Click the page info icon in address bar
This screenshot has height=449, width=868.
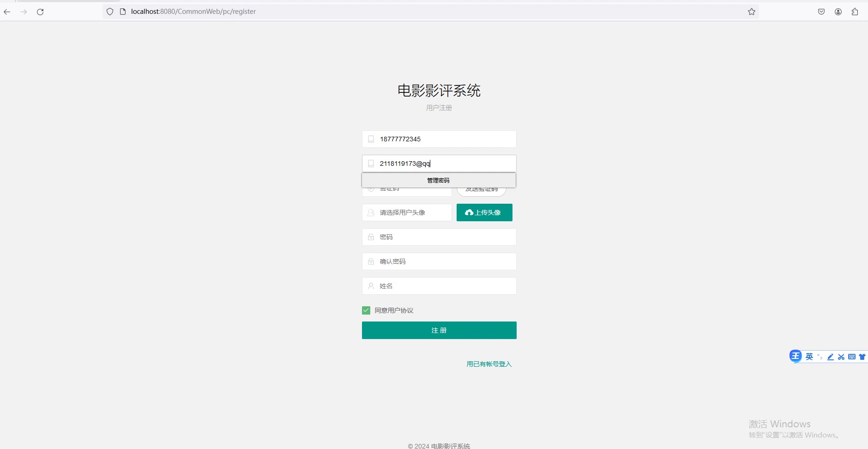tap(123, 12)
